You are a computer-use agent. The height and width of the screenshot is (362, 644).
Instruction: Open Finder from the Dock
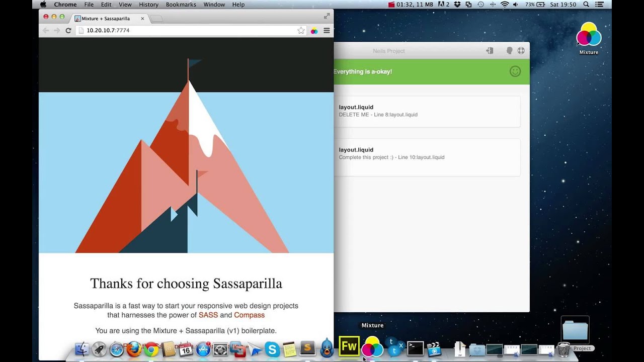82,349
